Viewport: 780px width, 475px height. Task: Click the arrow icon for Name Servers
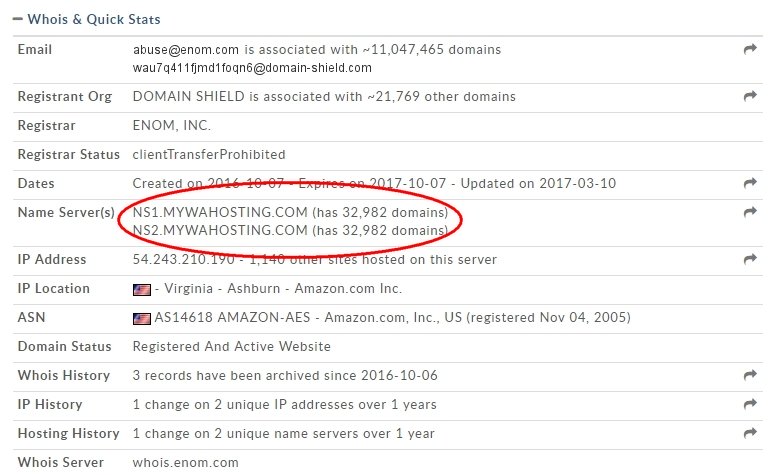pyautogui.click(x=750, y=212)
